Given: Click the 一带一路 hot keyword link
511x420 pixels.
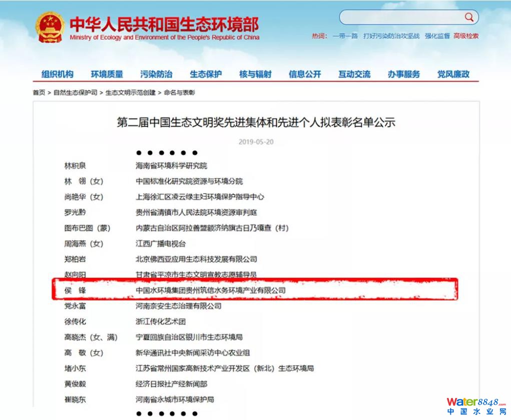Looking at the screenshot, I should coord(345,36).
